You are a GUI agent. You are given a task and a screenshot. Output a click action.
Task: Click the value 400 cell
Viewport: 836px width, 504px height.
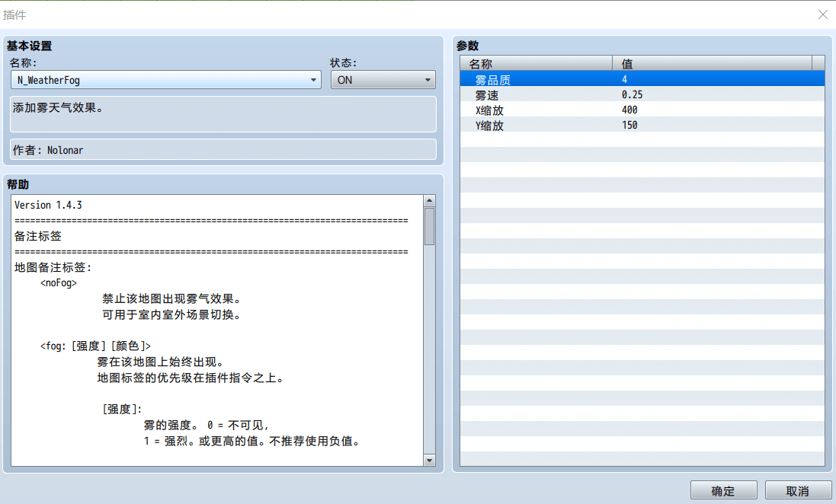[629, 110]
